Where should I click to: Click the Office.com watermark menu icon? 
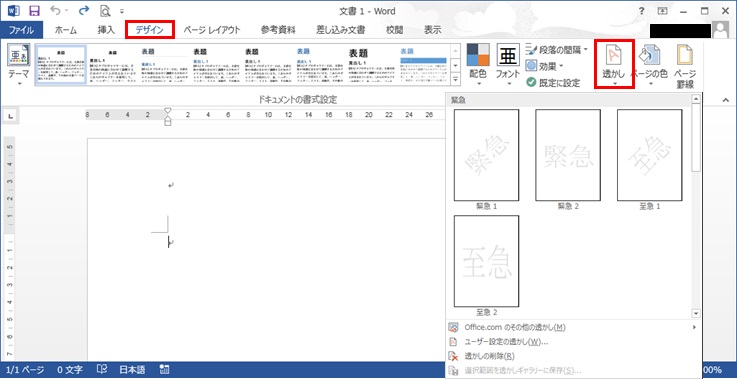(x=454, y=327)
